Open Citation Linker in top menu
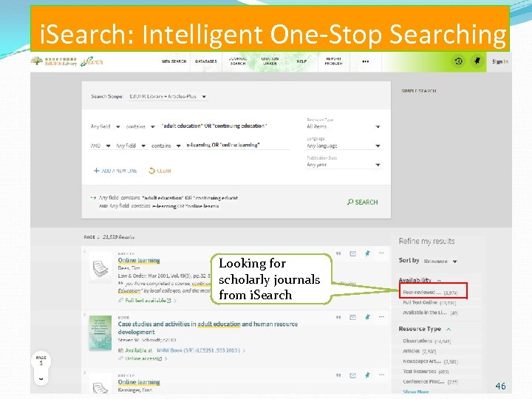The width and height of the screenshot is (532, 399). (x=270, y=61)
